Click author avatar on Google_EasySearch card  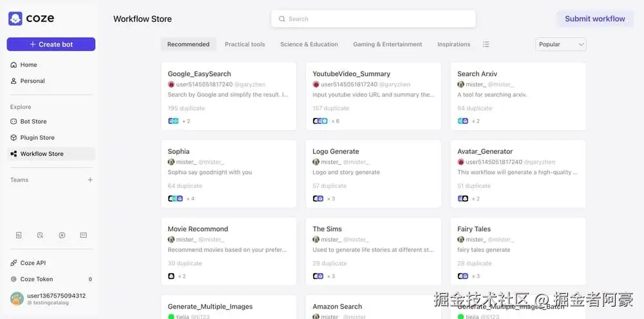171,84
